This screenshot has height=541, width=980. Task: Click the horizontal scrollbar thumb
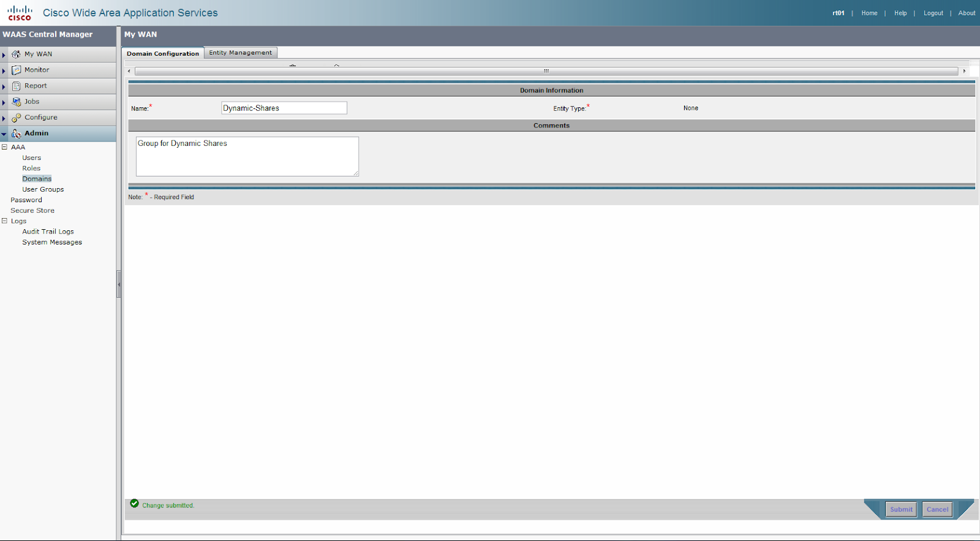coord(546,71)
